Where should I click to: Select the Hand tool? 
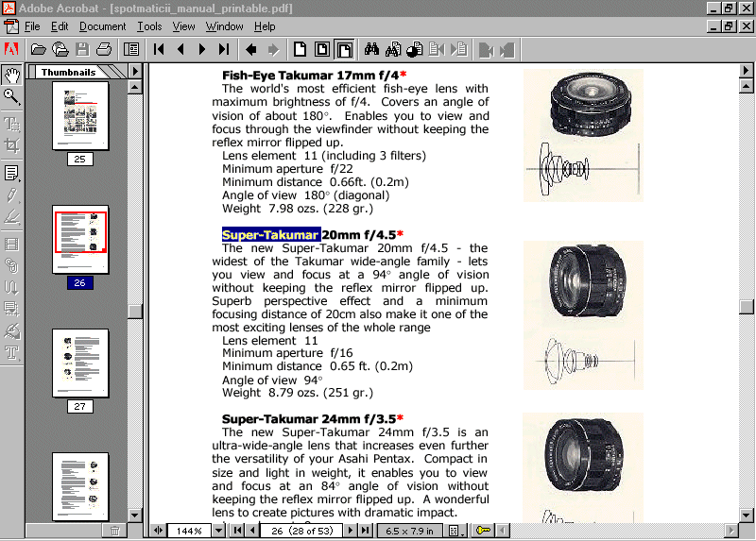click(12, 75)
